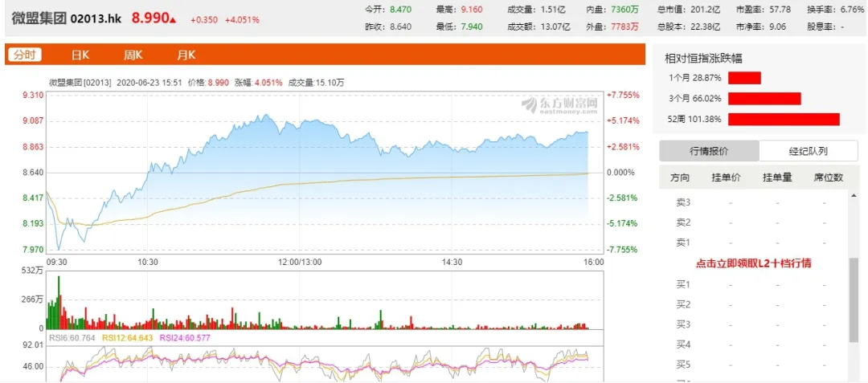Click the 9.310 price axis label
Screen dimensions: 868x383
pos(33,95)
